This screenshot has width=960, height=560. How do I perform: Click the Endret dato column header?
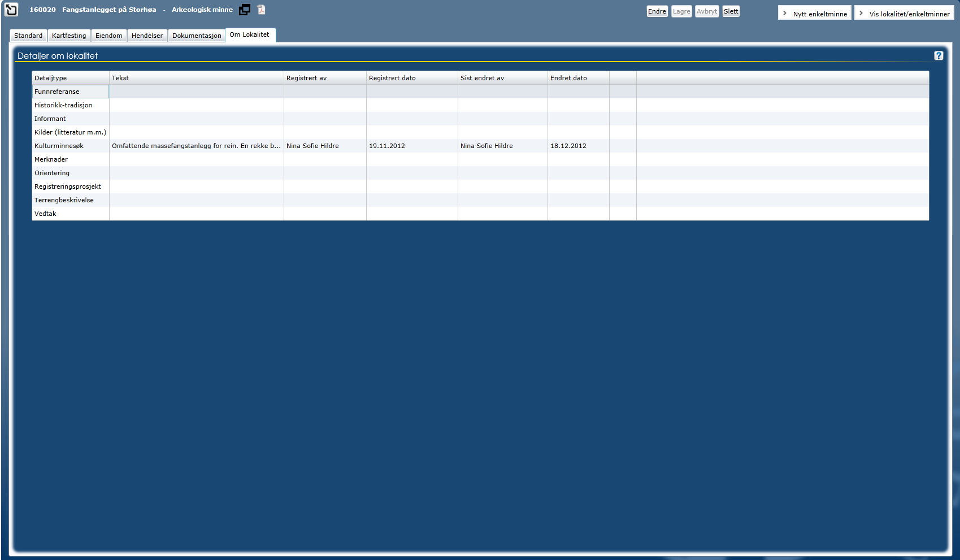pyautogui.click(x=579, y=78)
